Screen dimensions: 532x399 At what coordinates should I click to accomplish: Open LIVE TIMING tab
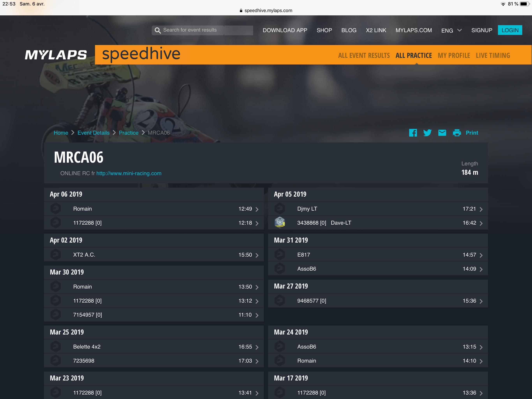[x=493, y=55]
